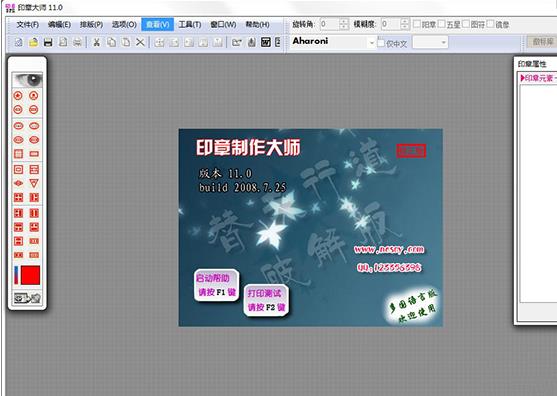Click the scissors cut icon
Image resolution: width=557 pixels, height=396 pixels.
(96, 43)
